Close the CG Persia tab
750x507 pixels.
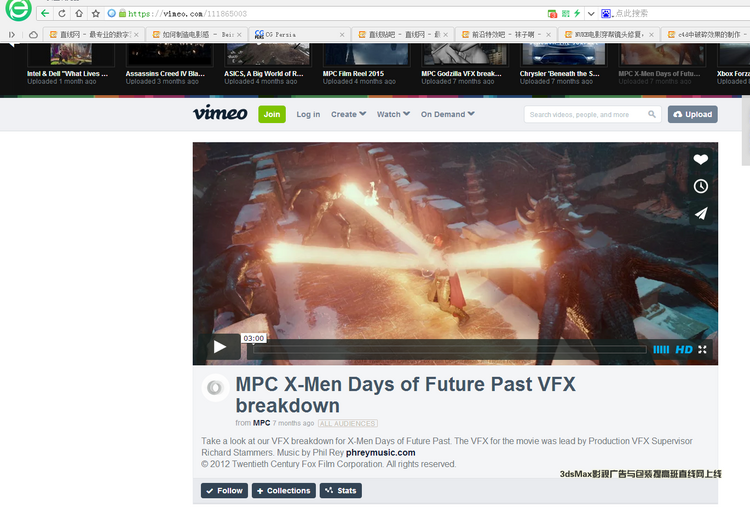point(342,34)
